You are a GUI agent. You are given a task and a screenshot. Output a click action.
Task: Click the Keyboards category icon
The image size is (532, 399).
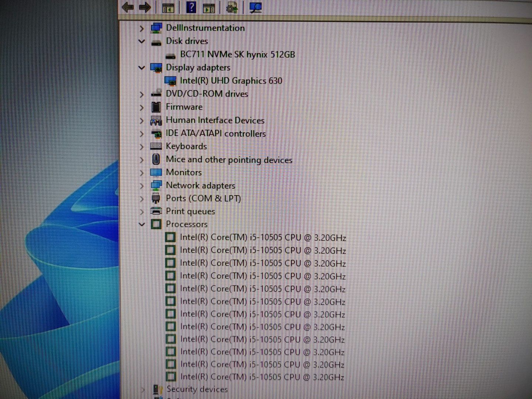[x=156, y=146]
